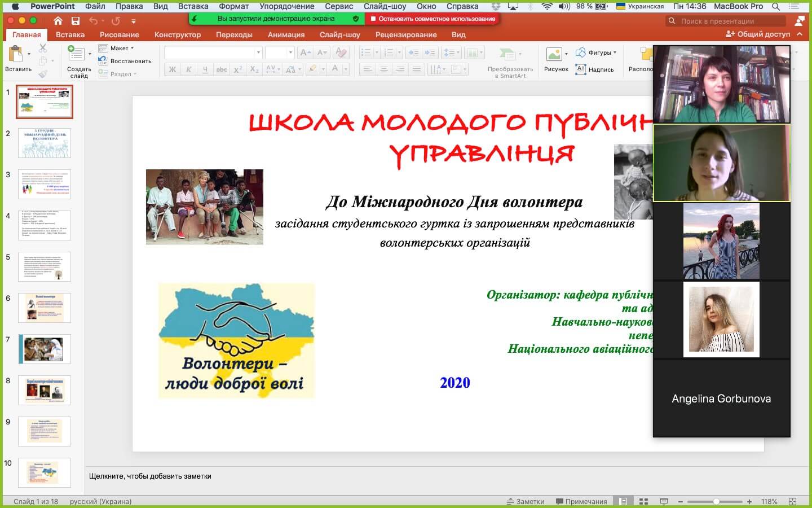
Task: Click the Save icon in title bar
Action: pos(76,21)
